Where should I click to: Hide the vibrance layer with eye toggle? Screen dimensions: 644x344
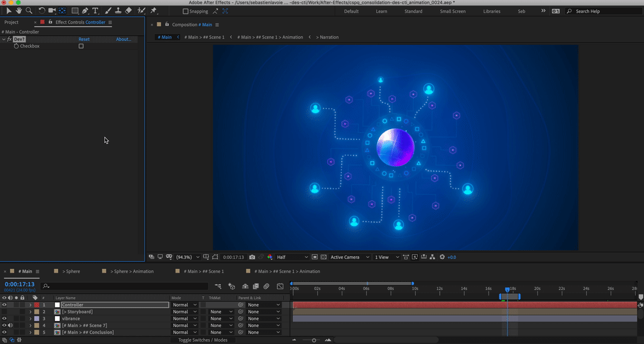[4, 319]
